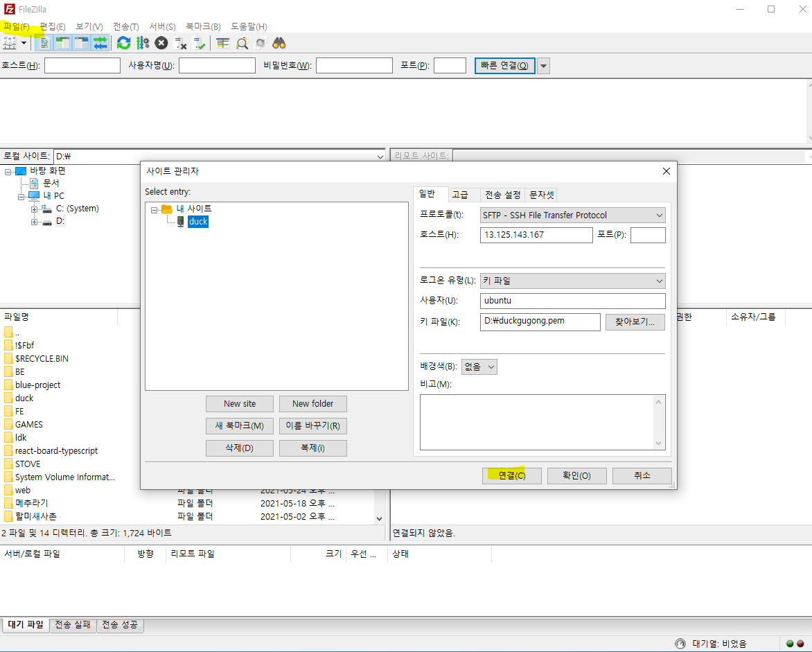Click the 삭제(D) button
The width and height of the screenshot is (812, 652).
coord(239,448)
